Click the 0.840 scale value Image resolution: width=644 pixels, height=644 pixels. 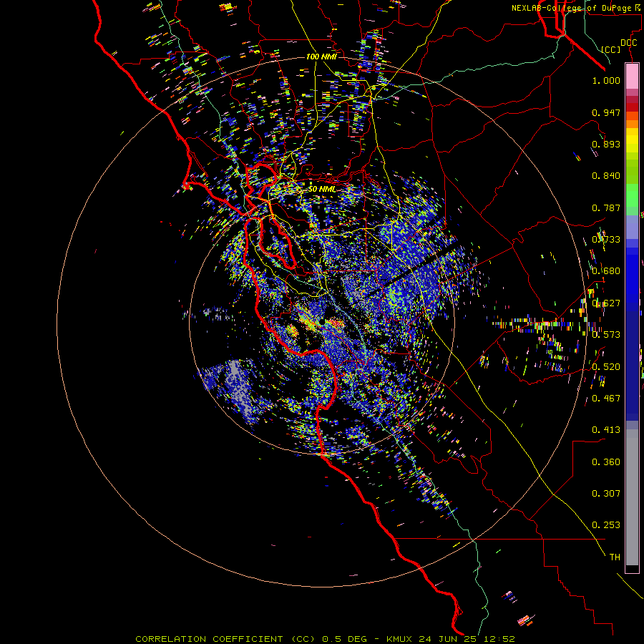[606, 176]
